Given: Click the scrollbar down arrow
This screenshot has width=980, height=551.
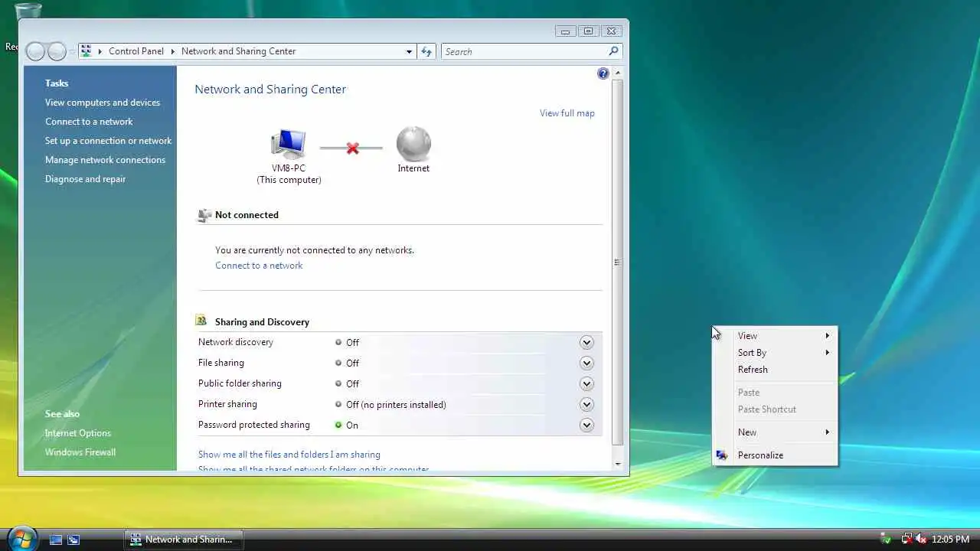Looking at the screenshot, I should click(x=618, y=464).
